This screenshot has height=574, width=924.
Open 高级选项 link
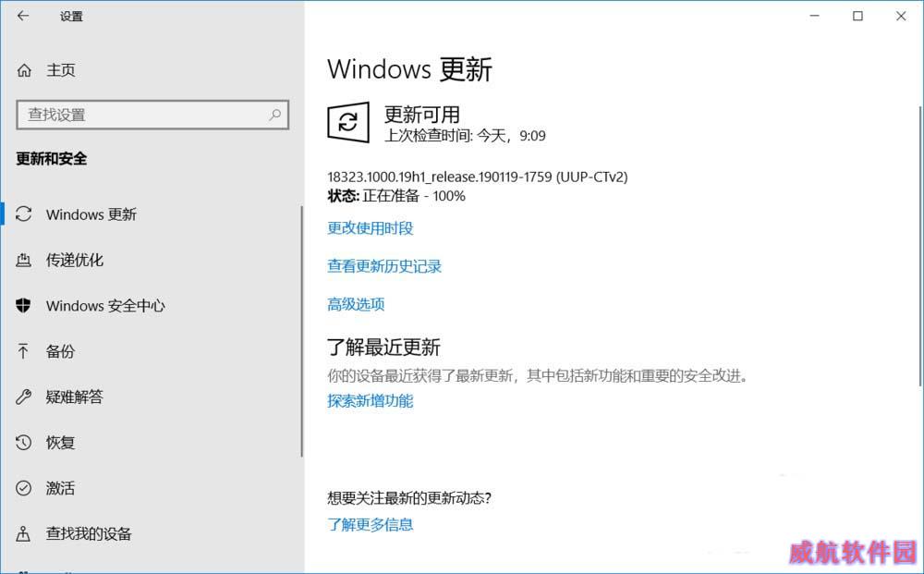pos(356,304)
